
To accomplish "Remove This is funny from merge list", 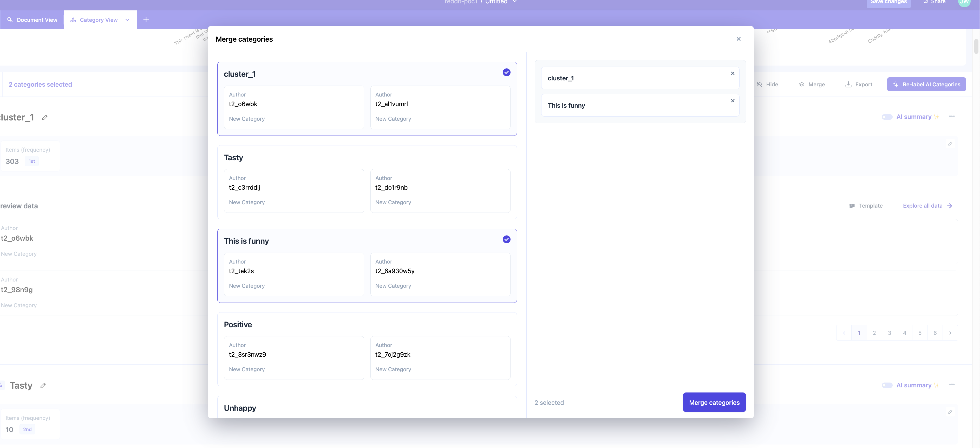I will coord(732,101).
